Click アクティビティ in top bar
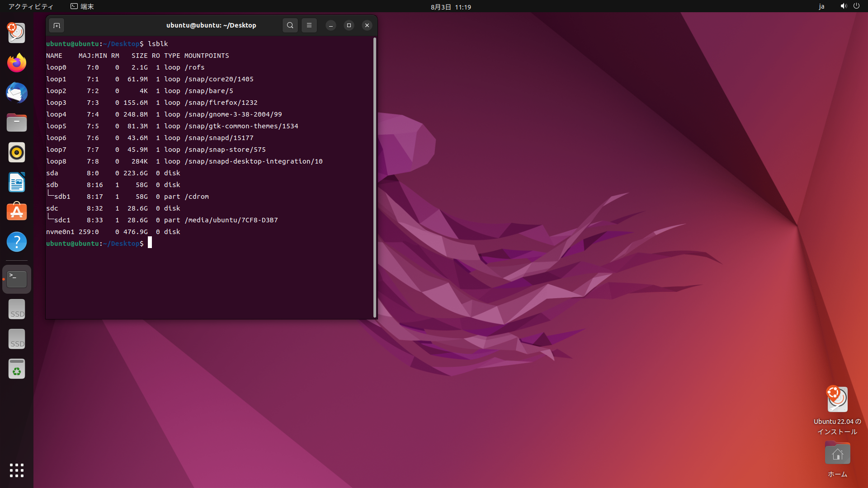 point(31,6)
